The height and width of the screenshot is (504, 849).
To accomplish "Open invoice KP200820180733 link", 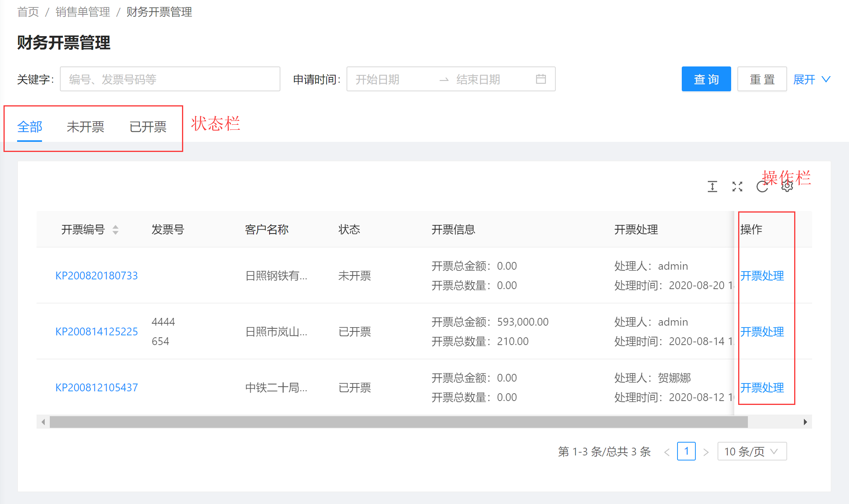I will coord(96,276).
